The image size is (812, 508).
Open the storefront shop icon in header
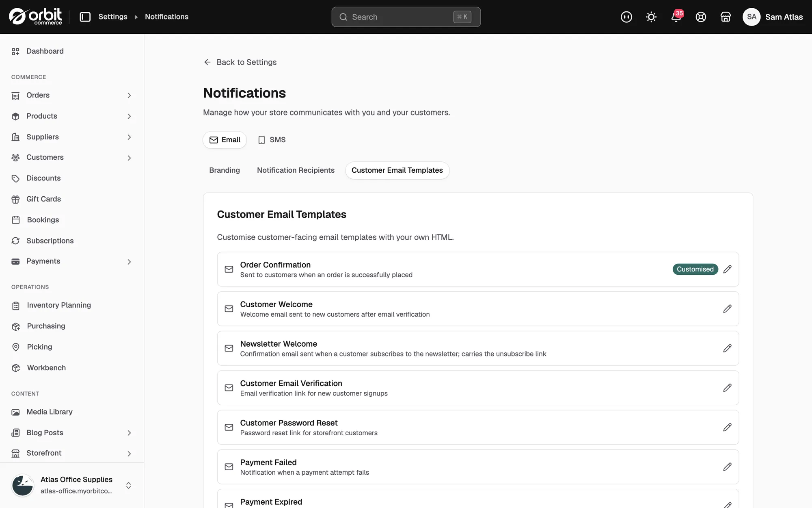point(726,17)
